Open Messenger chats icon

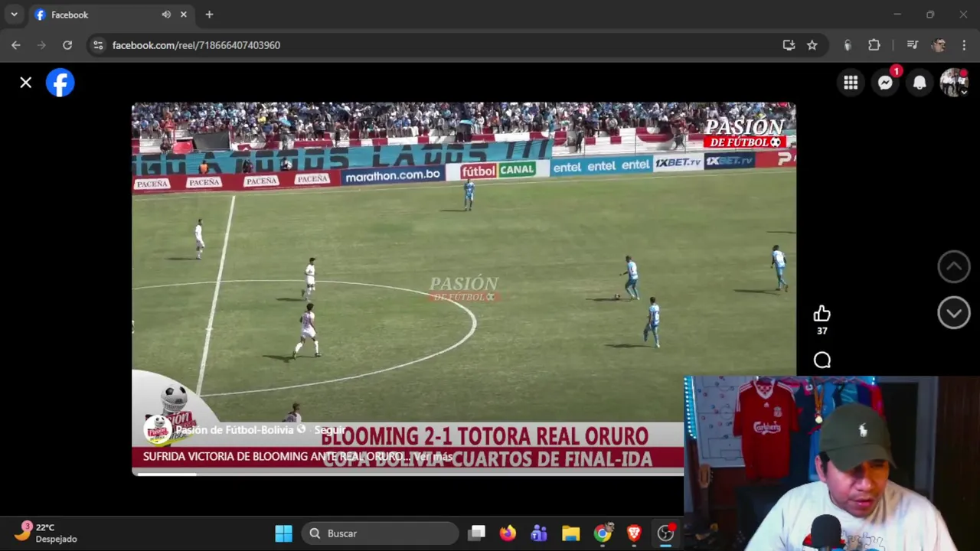click(885, 83)
